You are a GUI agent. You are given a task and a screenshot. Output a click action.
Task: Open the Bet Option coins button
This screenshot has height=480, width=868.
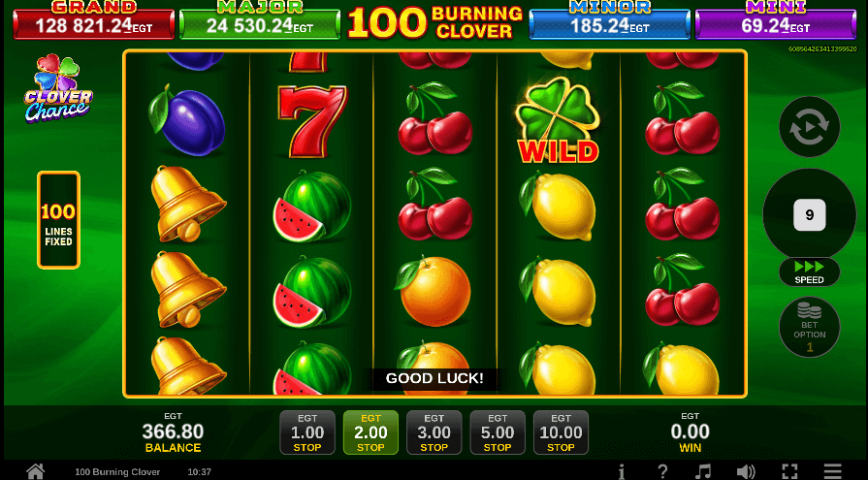809,327
